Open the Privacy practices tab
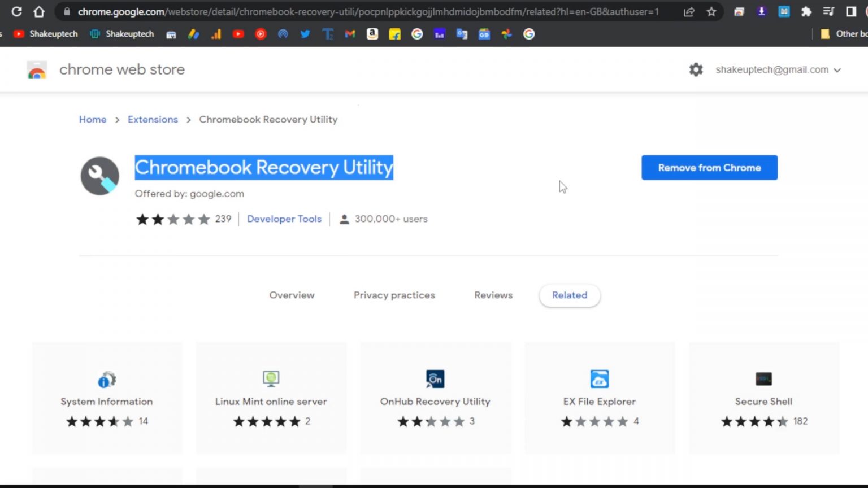The height and width of the screenshot is (488, 868). [394, 295]
